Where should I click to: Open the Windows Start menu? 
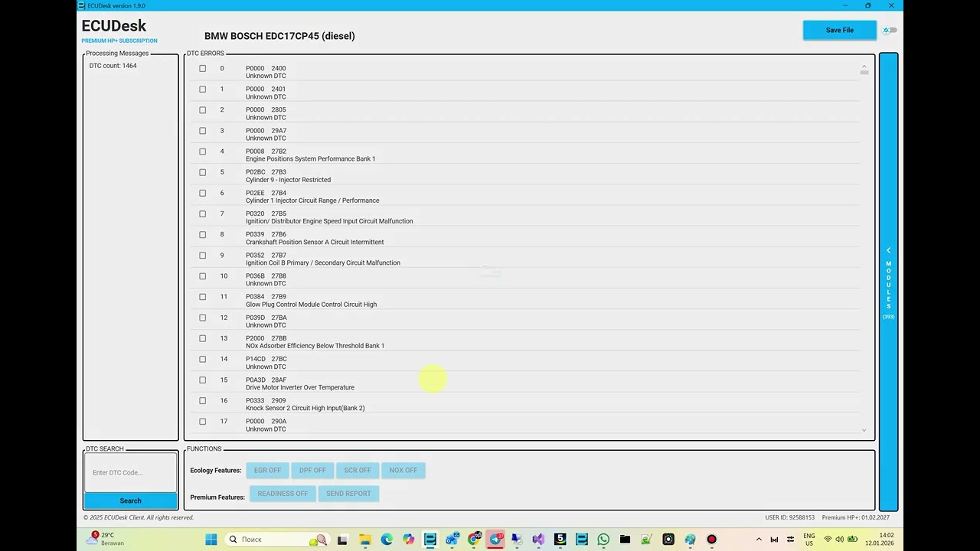(211, 540)
